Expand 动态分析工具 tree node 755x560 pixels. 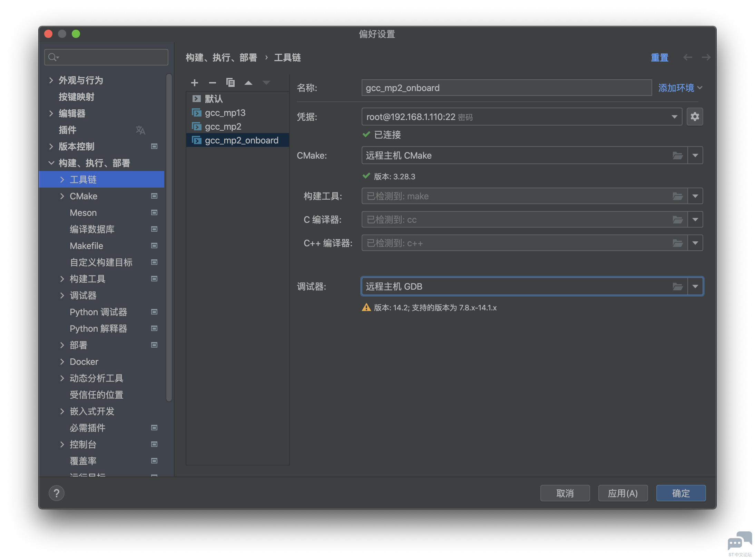coord(62,378)
